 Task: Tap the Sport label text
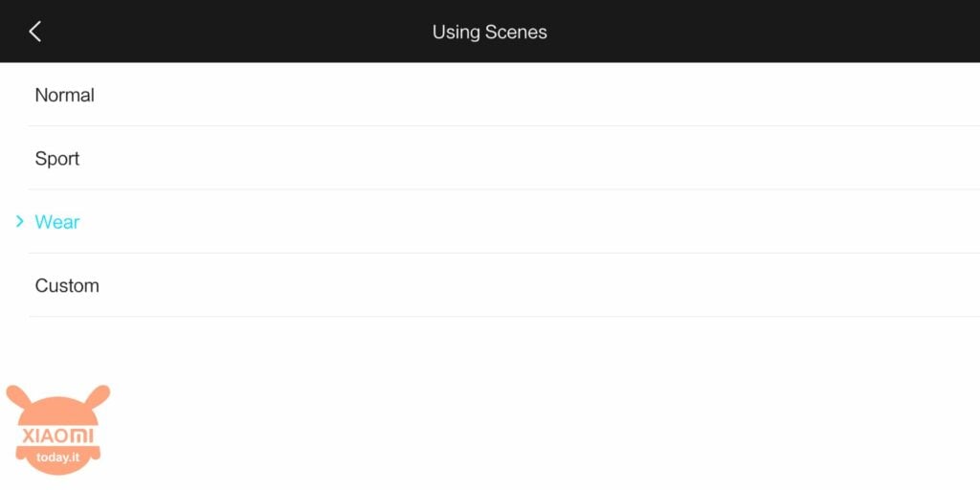click(x=56, y=159)
